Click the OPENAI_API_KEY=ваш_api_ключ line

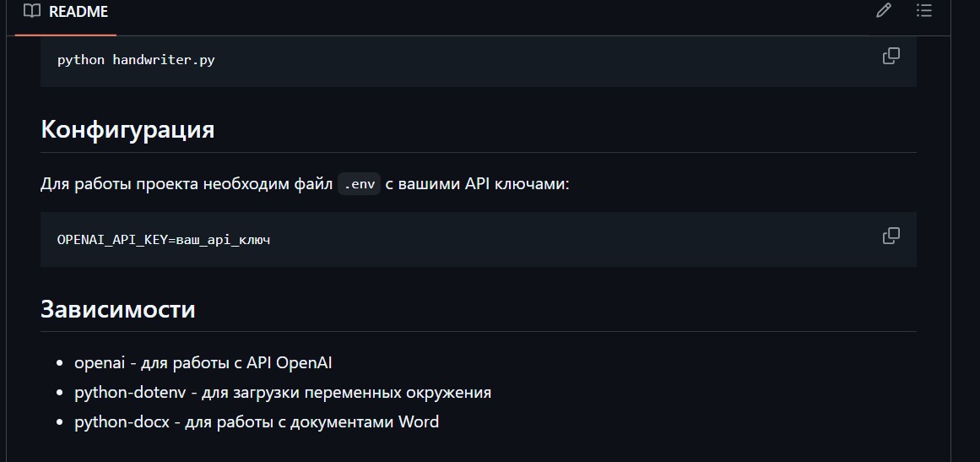tap(164, 239)
